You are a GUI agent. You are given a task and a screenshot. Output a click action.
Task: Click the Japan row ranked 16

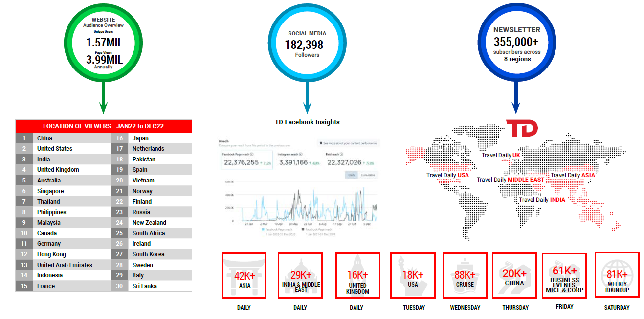(x=152, y=138)
